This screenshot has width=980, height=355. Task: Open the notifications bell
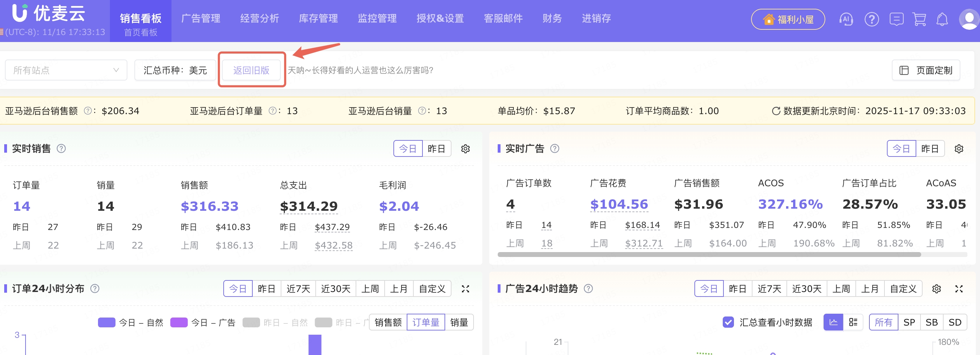942,19
